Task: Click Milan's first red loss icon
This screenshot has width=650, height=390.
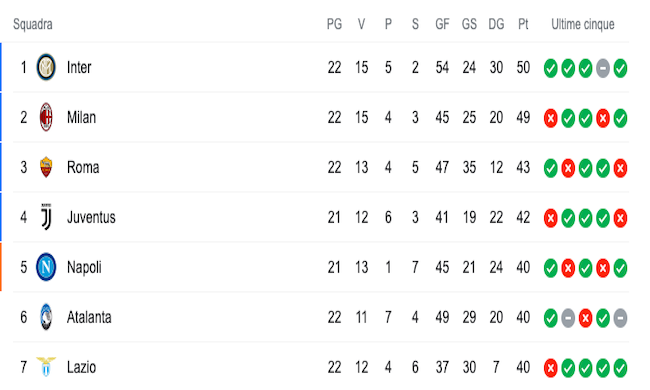Action: coord(551,119)
